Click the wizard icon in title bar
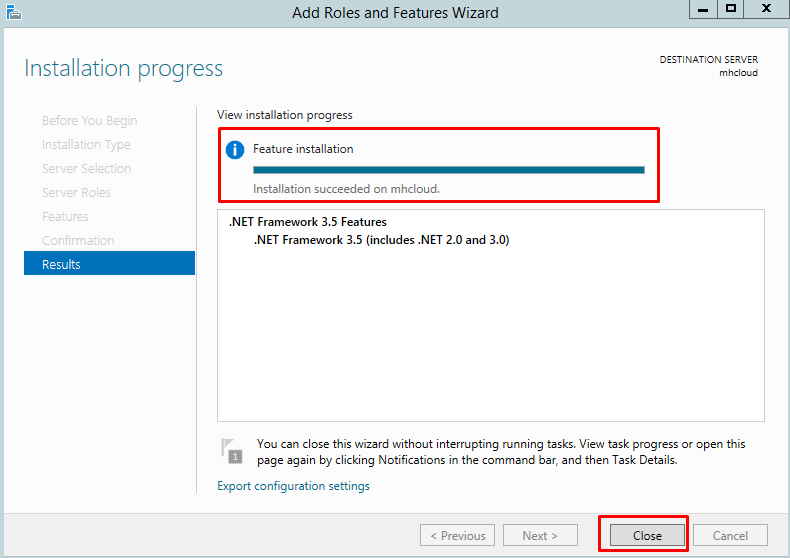Screen dimensions: 790x558 (14, 12)
